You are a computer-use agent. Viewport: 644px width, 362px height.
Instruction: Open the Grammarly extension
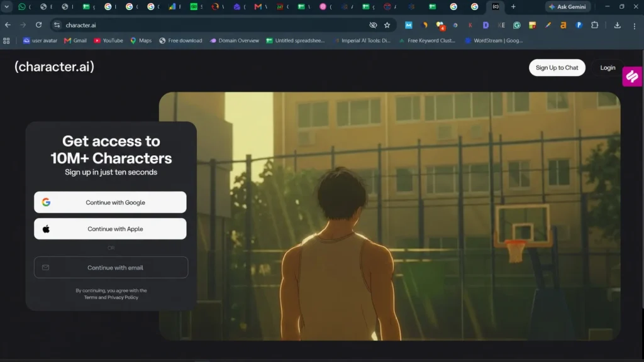(517, 25)
